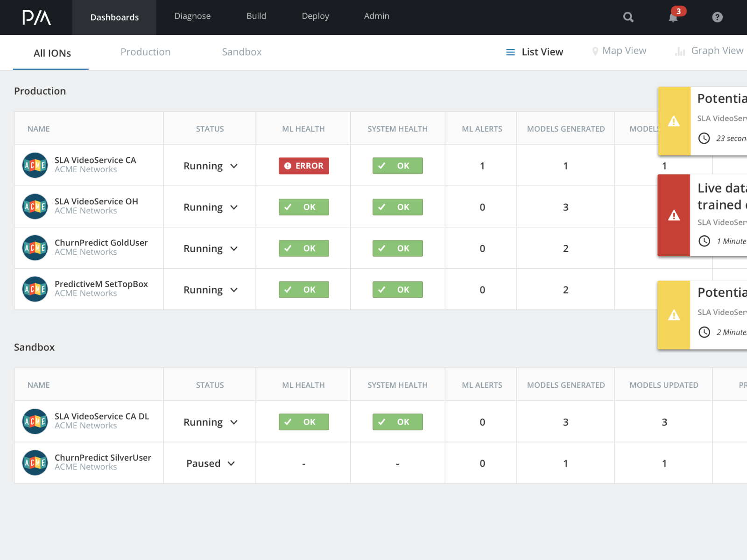Open search with the magnifier icon

coord(628,17)
